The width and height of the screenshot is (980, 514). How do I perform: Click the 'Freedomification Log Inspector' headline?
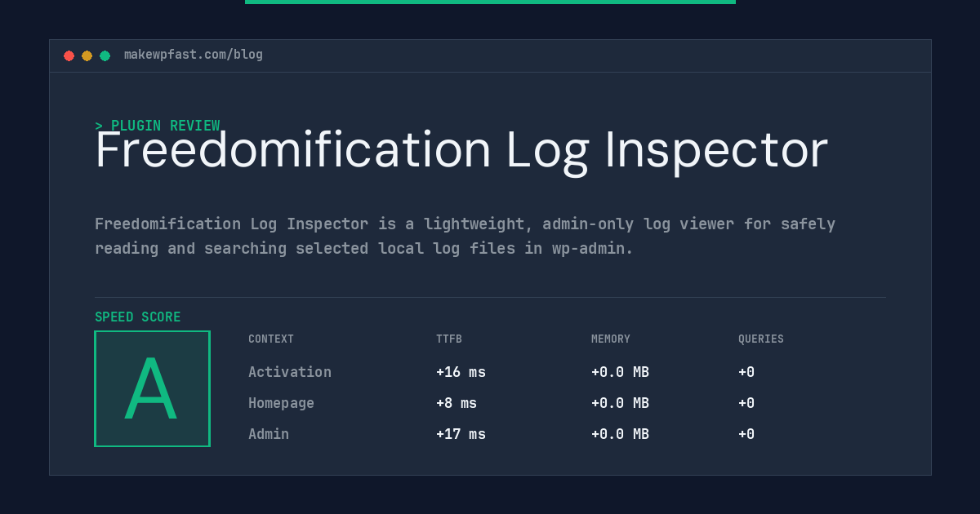pyautogui.click(x=461, y=150)
